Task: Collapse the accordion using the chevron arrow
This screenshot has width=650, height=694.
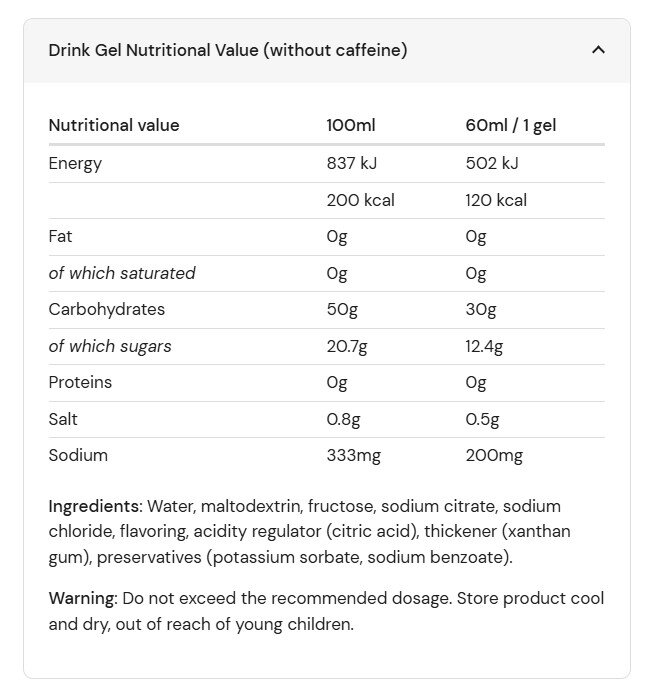Action: tap(598, 50)
